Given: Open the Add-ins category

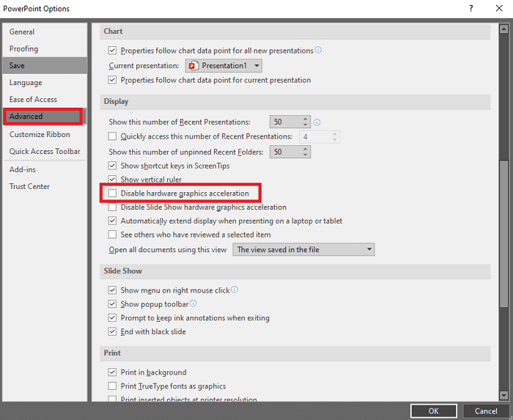Looking at the screenshot, I should click(45, 169).
